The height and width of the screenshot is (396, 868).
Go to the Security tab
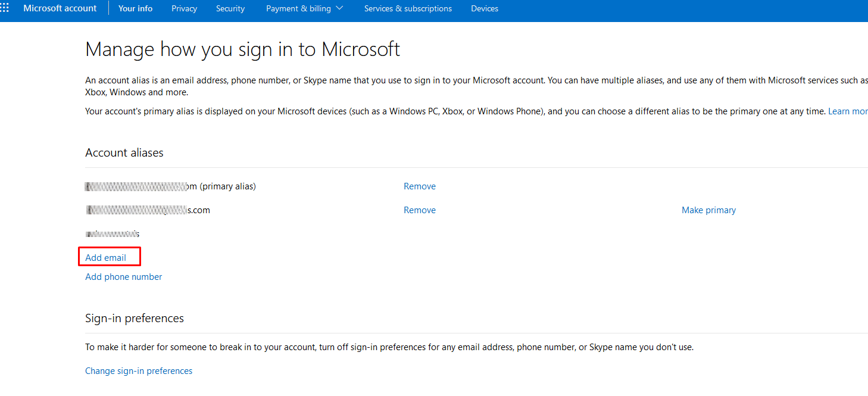(230, 8)
